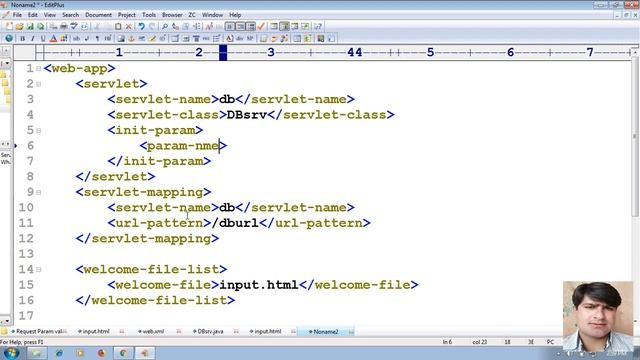The image size is (640, 360).
Task: Open the Project menu
Action: [x=127, y=15]
